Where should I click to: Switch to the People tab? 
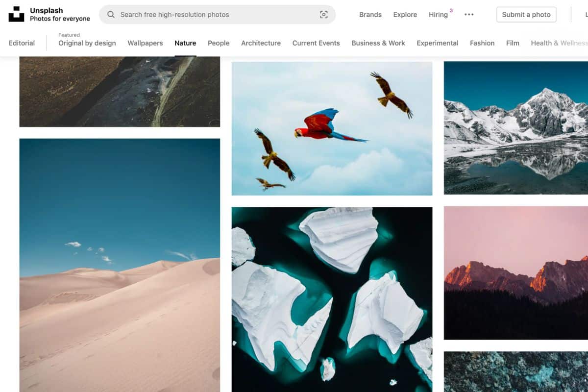click(x=219, y=43)
